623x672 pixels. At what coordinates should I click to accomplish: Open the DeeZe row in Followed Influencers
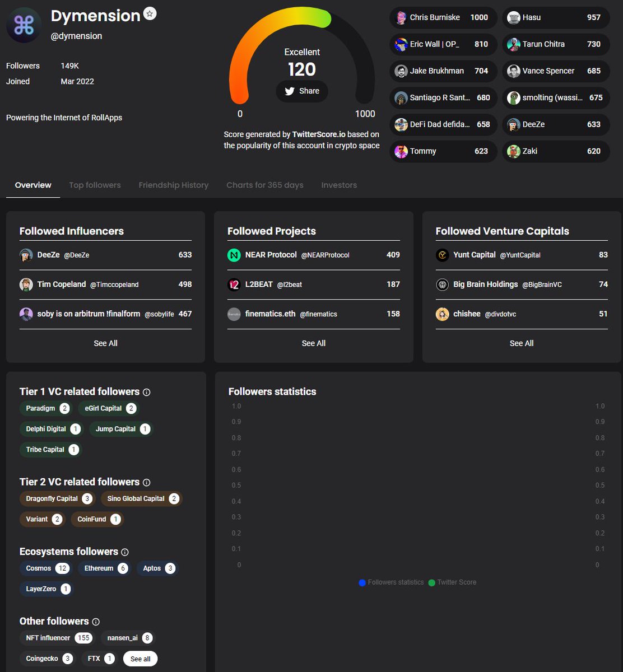click(x=105, y=255)
